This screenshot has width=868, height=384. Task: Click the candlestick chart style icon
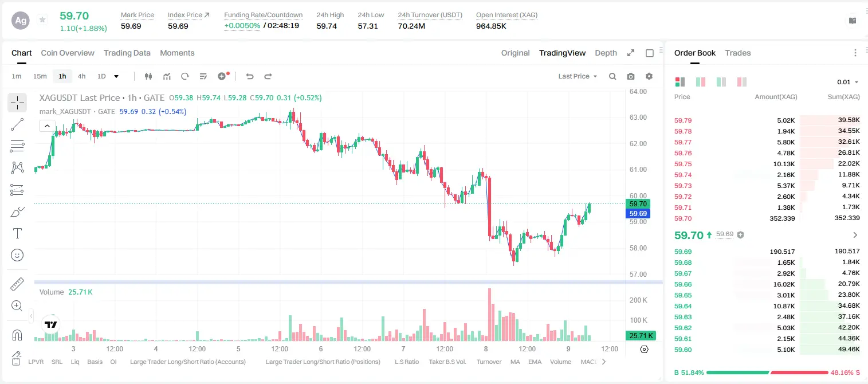148,76
